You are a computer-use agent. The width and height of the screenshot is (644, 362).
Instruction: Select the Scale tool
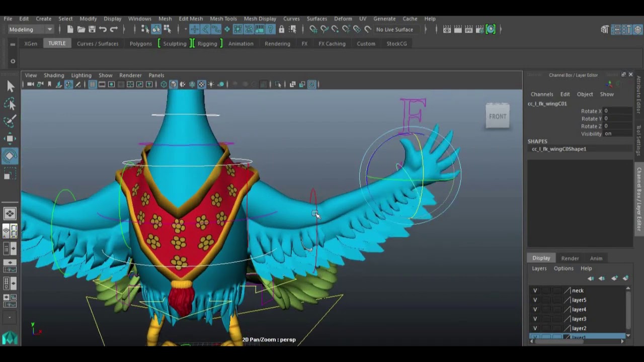pyautogui.click(x=10, y=173)
